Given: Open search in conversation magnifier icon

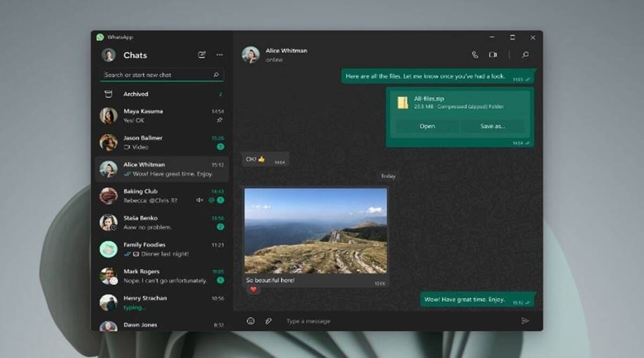Looking at the screenshot, I should pos(525,55).
